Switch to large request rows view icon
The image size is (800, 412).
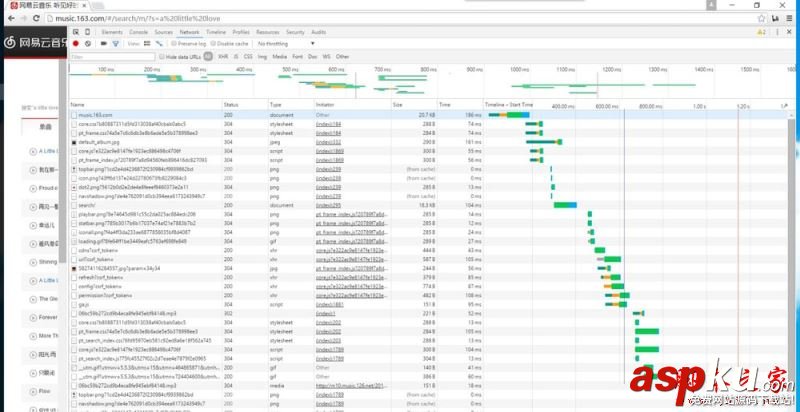point(147,44)
